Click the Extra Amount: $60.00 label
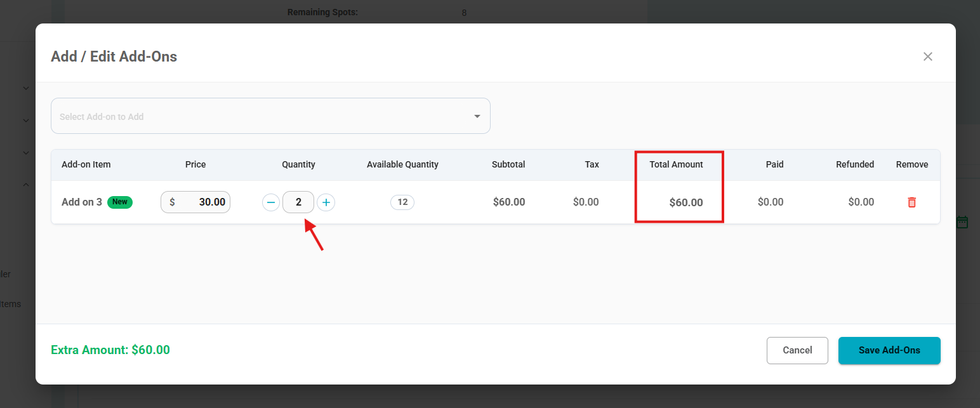The image size is (980, 408). click(110, 350)
